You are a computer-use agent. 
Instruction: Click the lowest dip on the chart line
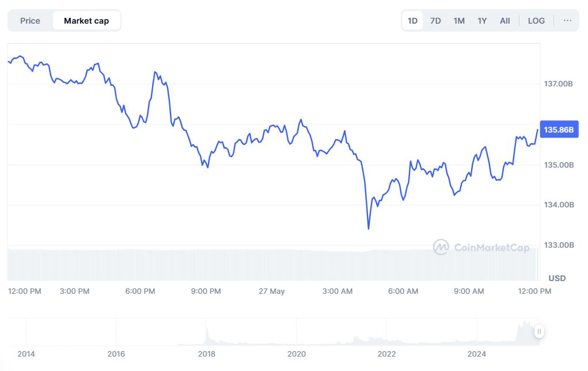click(369, 229)
